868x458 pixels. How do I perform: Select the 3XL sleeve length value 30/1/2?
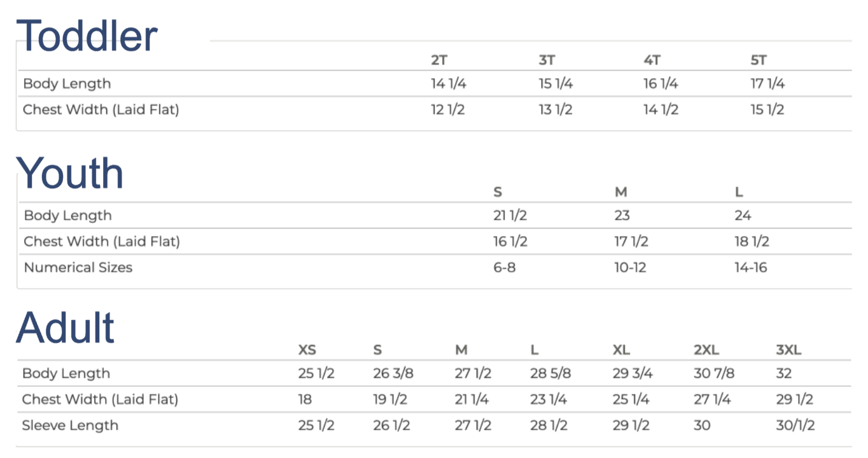pos(795,426)
